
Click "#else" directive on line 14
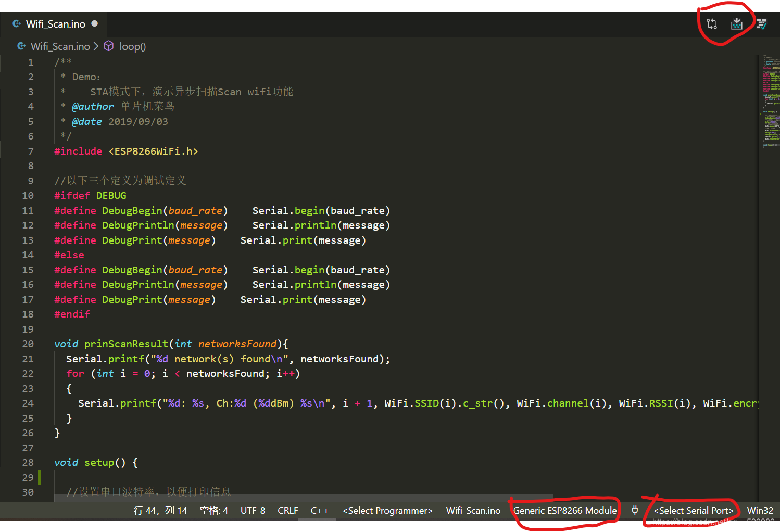coord(69,255)
